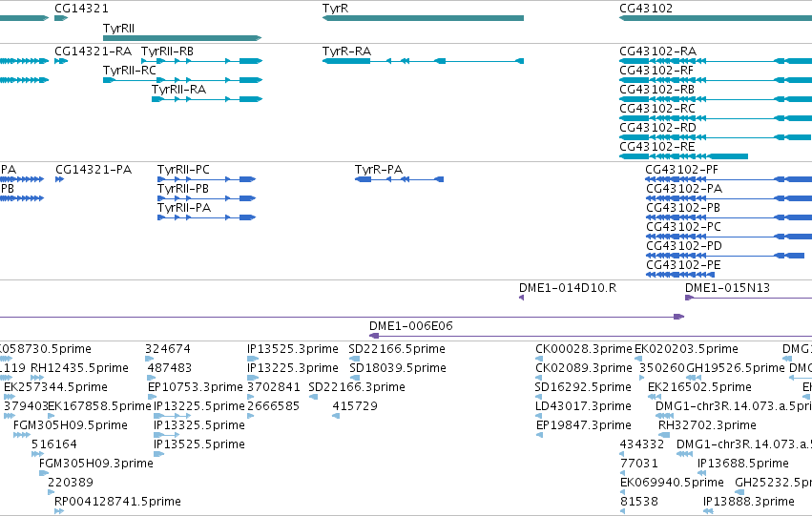Image resolution: width=812 pixels, height=516 pixels.
Task: Click the EP19847.3prime EST label
Action: (x=584, y=426)
